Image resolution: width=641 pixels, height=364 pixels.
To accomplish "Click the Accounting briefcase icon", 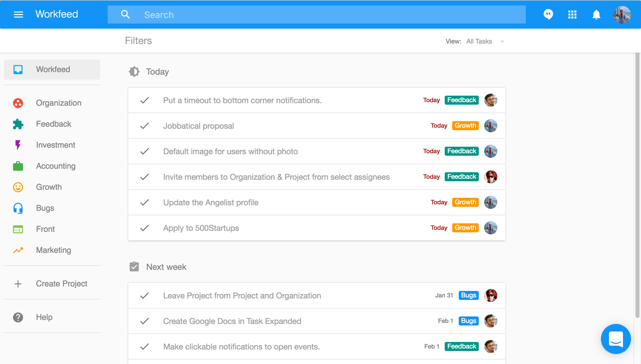I will [18, 166].
